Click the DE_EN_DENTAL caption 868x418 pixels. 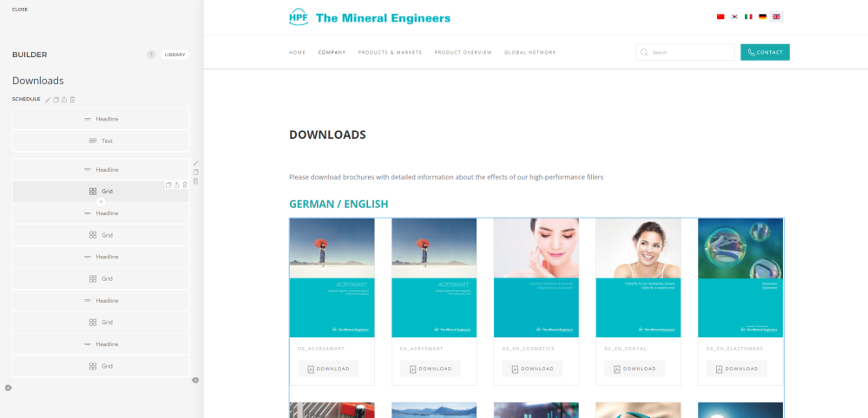pyautogui.click(x=626, y=349)
